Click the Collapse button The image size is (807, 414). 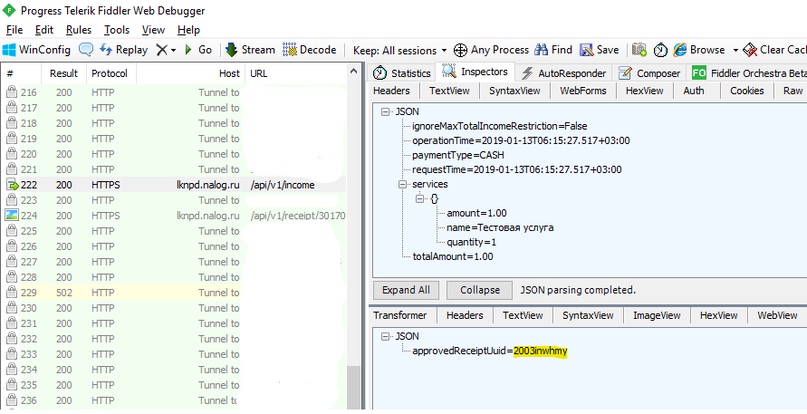[x=480, y=290]
